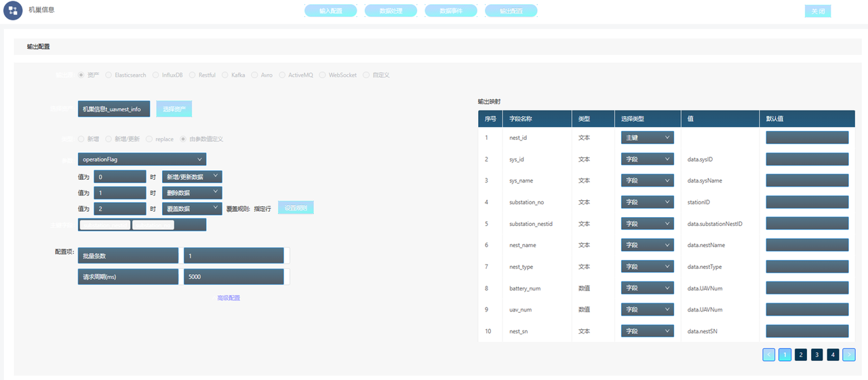Open select-type dropdown for nest_type row

tap(648, 267)
